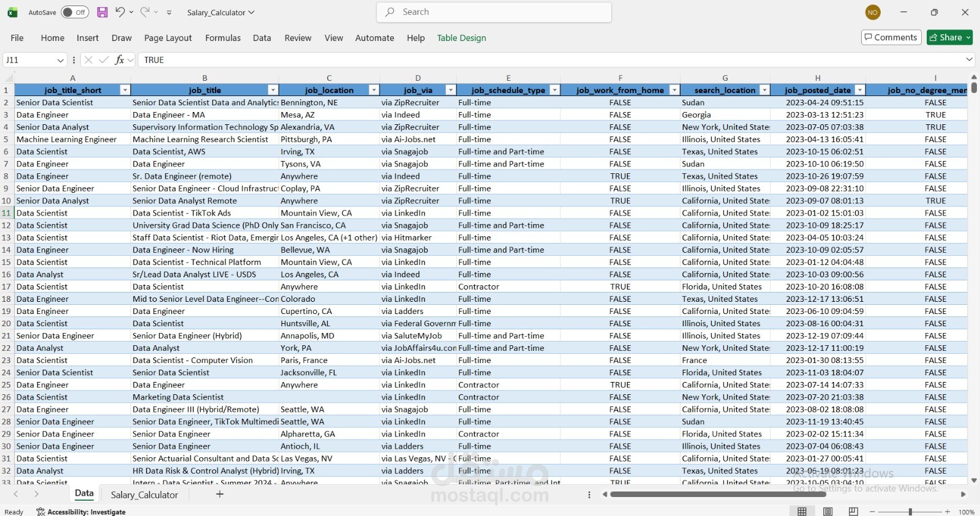Open the job_schedule_type filter dropdown

click(554, 90)
